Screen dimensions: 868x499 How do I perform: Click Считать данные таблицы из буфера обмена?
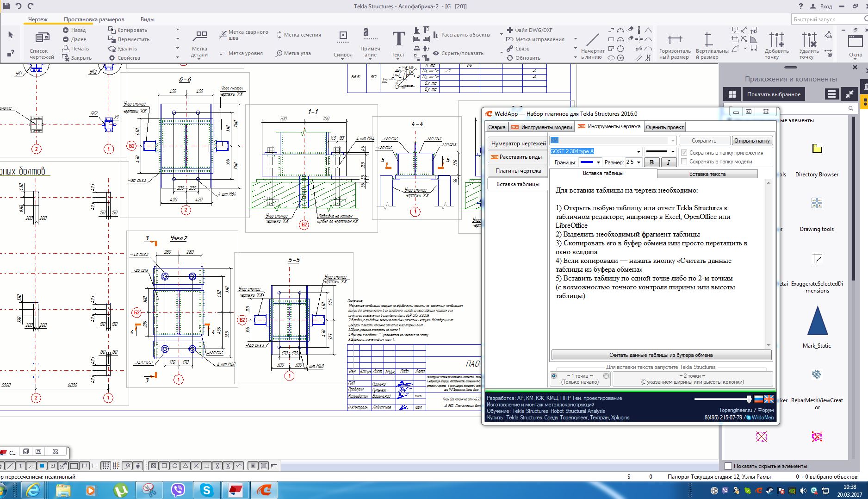661,355
